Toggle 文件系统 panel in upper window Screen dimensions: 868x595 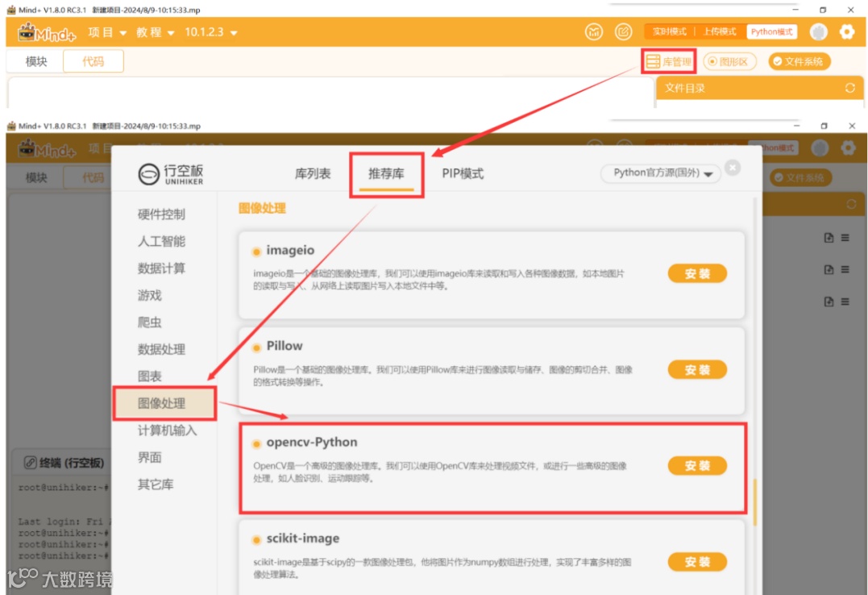[x=799, y=61]
